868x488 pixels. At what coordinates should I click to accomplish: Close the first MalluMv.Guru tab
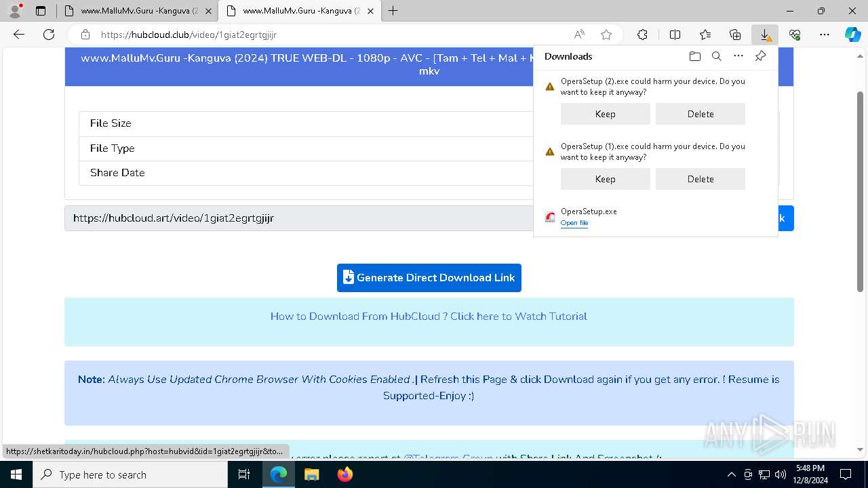[208, 11]
